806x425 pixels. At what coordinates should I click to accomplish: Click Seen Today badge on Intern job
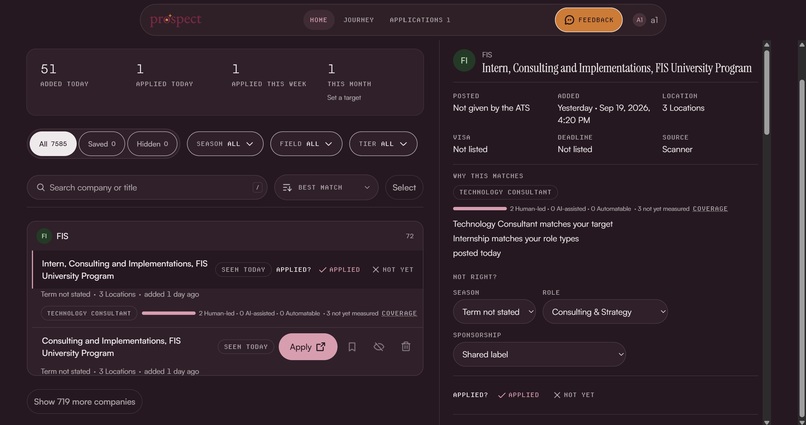coord(243,269)
